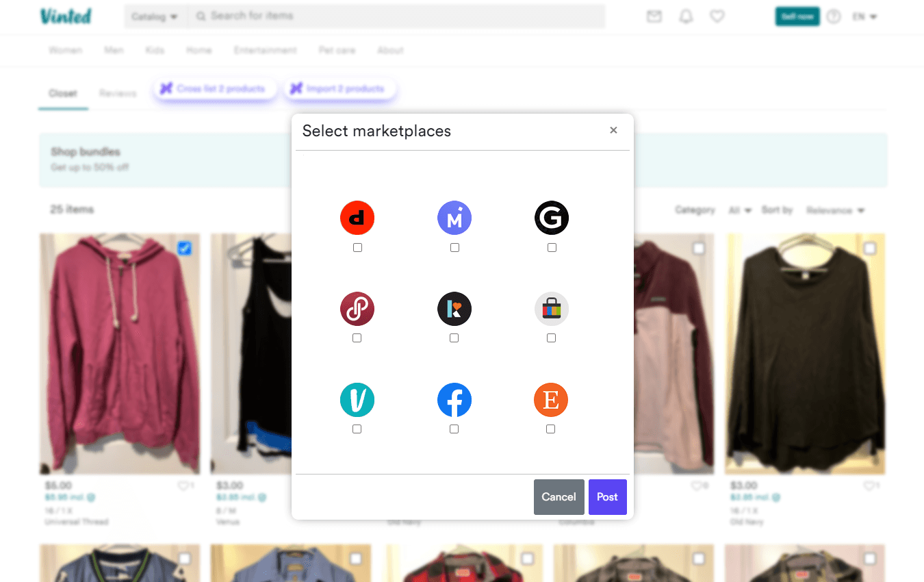
Task: Open Sort by Relevance dropdown
Action: click(835, 210)
